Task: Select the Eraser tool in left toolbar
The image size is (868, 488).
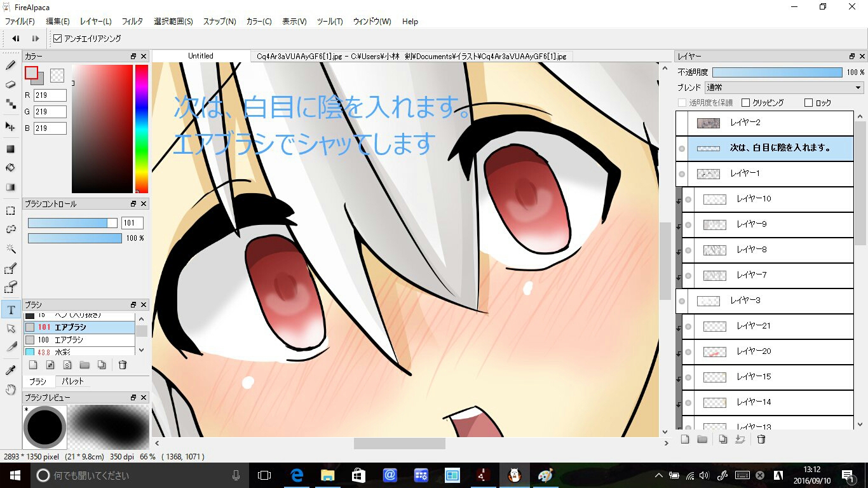Action: (x=11, y=85)
